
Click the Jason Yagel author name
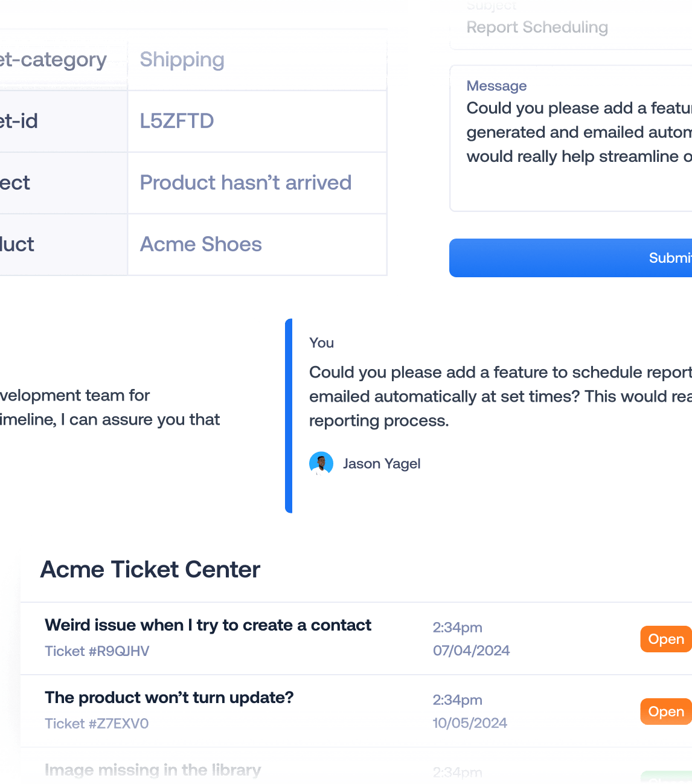click(382, 464)
